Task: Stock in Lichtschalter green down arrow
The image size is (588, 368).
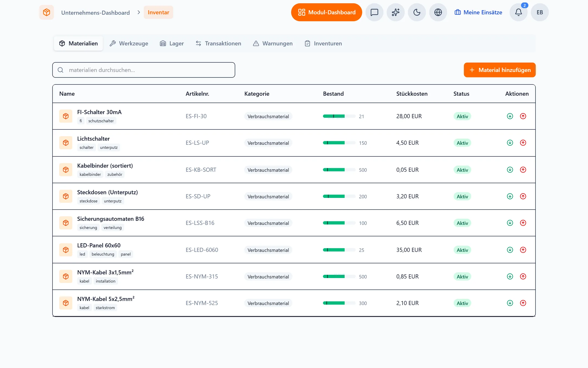Action: click(x=510, y=143)
